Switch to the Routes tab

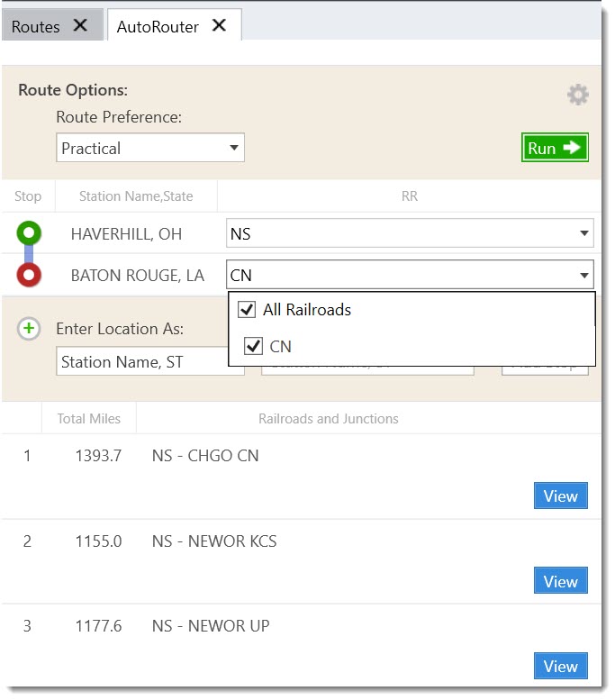[x=36, y=26]
